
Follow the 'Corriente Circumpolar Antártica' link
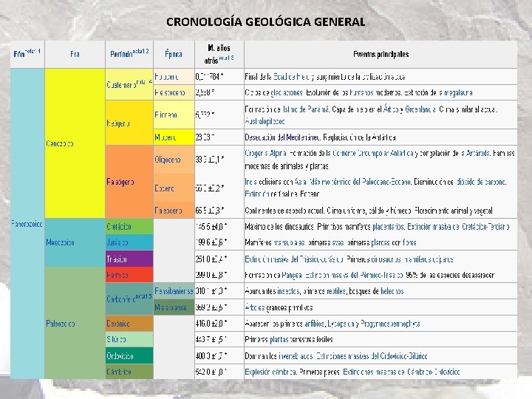point(375,154)
